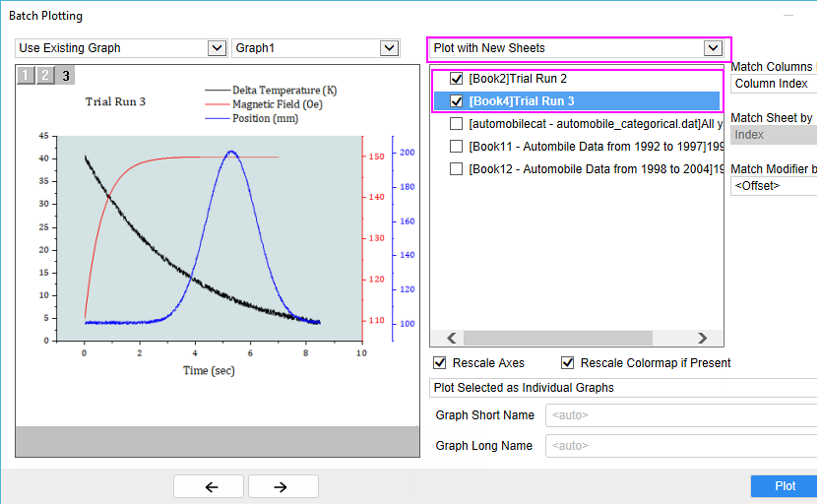Screen dimensions: 819x504
Task: Click the Graph Short Name input field
Action: point(679,415)
